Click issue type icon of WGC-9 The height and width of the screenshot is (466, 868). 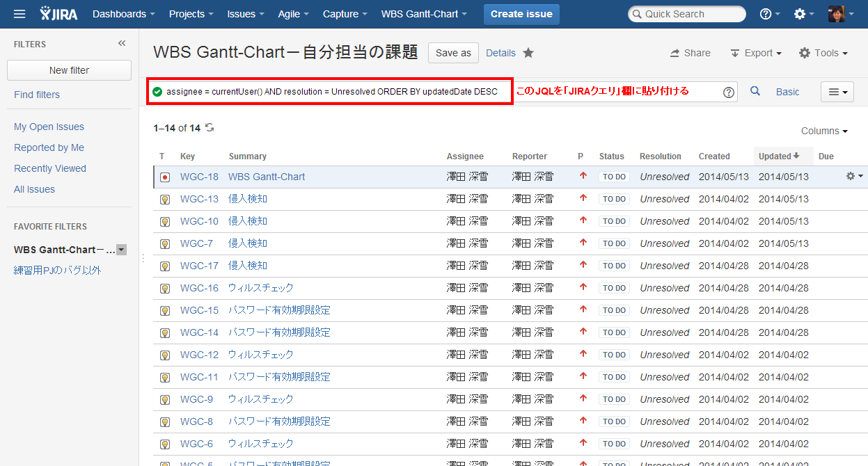click(165, 400)
